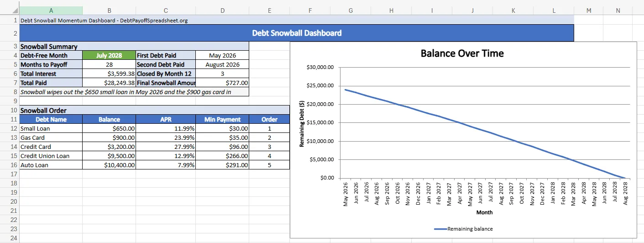Click the 11.99% APR cell
This screenshot has width=644, height=243.
pyautogui.click(x=166, y=128)
